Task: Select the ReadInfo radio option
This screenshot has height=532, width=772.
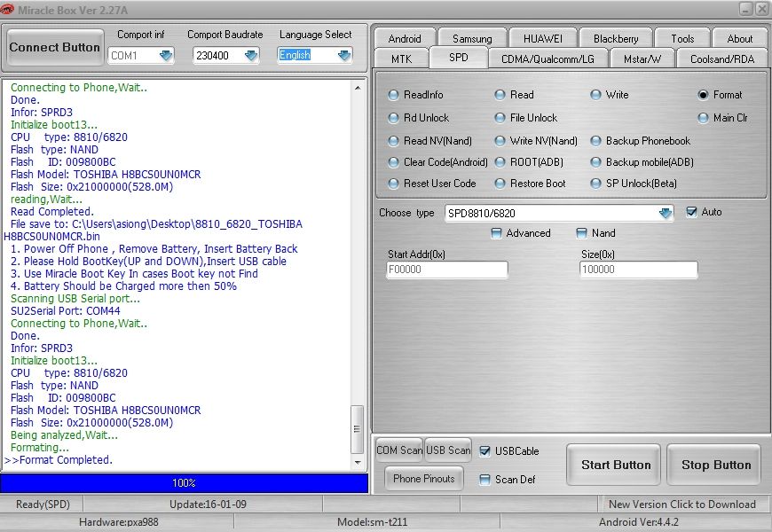Action: pos(395,95)
